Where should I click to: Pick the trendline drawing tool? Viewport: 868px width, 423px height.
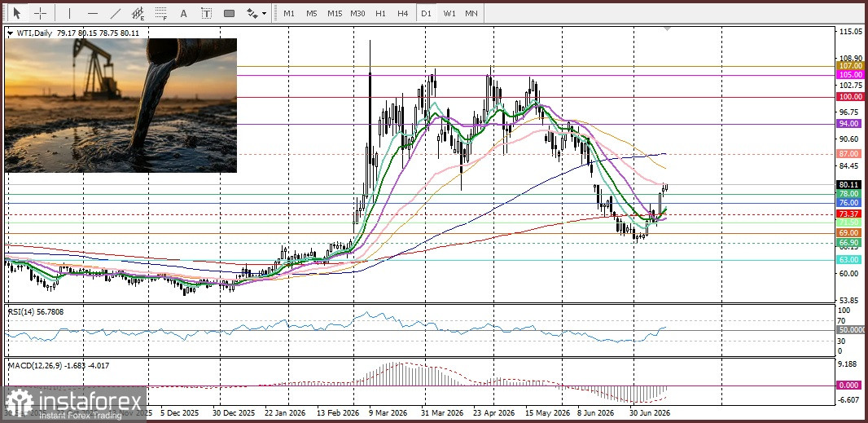coord(115,13)
